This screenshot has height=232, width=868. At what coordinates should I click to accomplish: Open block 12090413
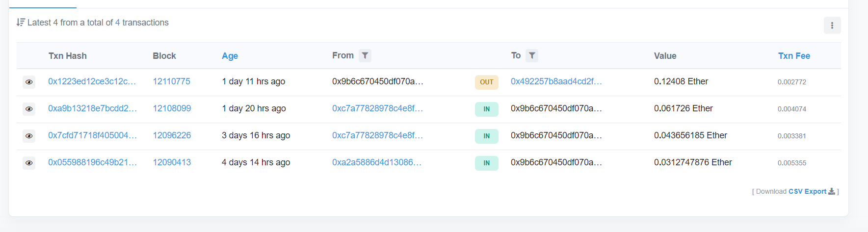pyautogui.click(x=172, y=162)
